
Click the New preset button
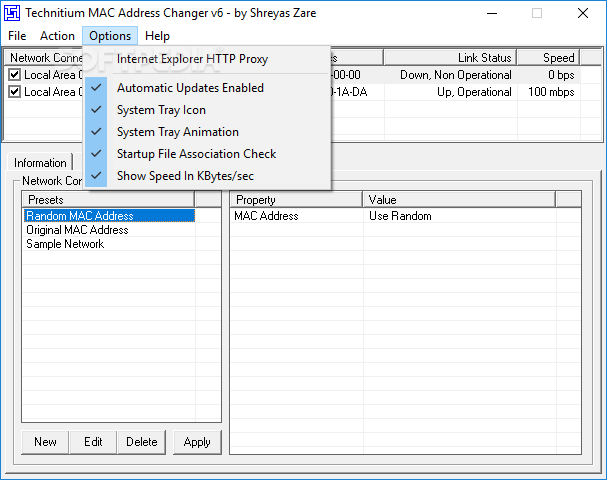45,442
